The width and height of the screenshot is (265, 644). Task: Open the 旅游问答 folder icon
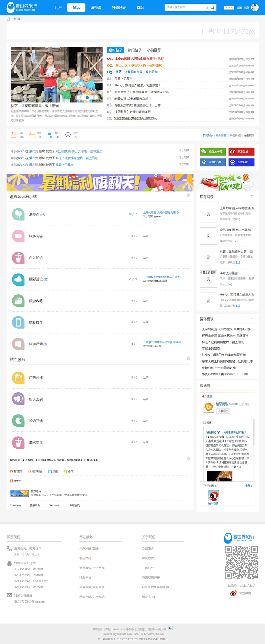(18, 236)
